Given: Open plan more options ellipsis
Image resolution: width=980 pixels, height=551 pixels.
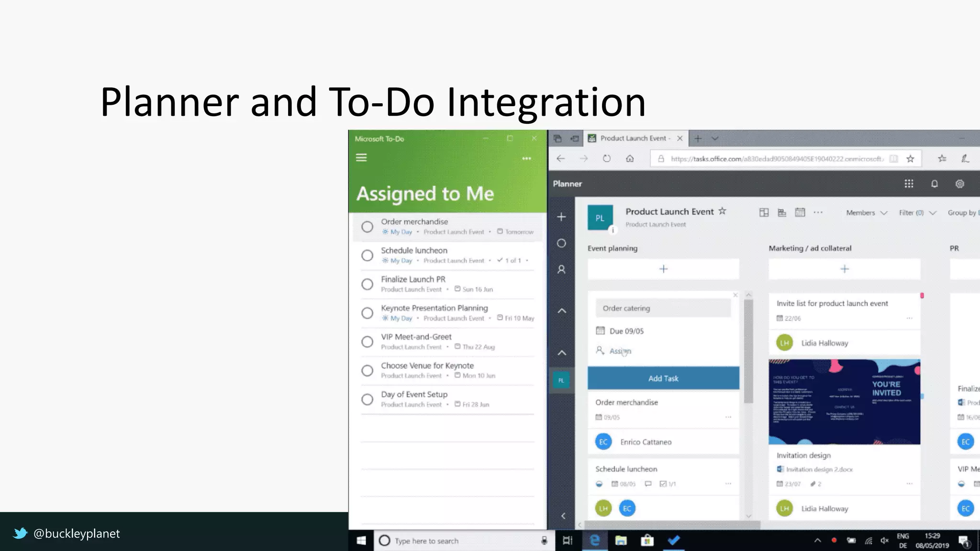Looking at the screenshot, I should [x=818, y=212].
